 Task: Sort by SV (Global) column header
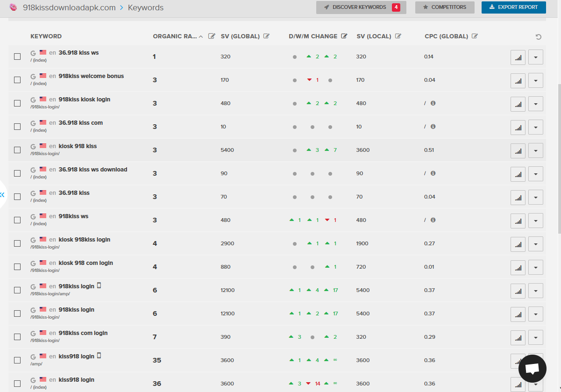point(240,36)
